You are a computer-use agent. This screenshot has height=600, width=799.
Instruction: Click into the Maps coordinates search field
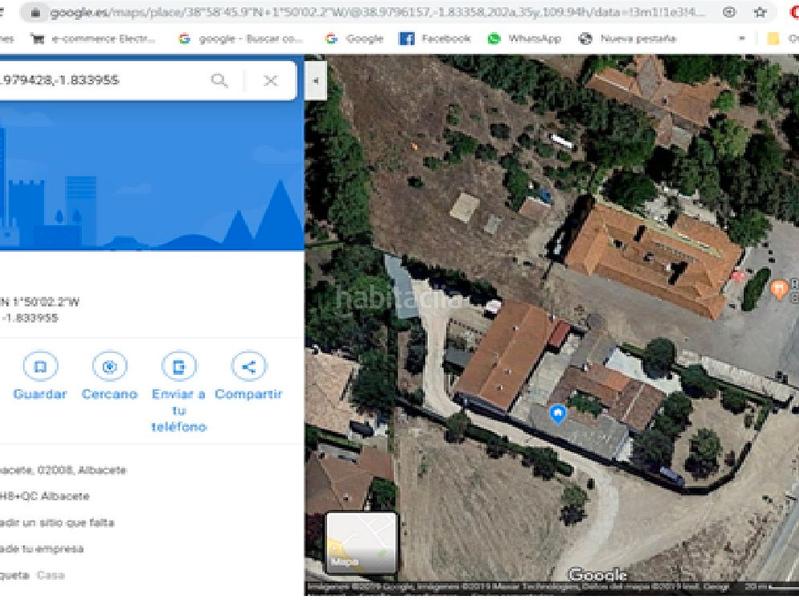coord(100,80)
